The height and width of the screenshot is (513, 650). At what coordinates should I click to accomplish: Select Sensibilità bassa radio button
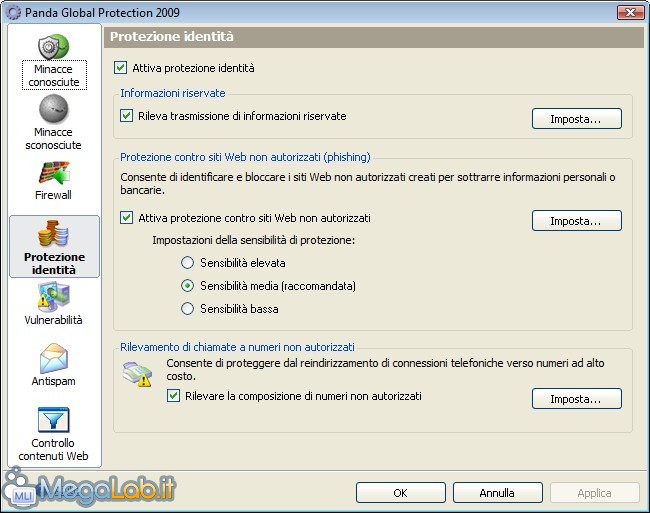(x=187, y=309)
